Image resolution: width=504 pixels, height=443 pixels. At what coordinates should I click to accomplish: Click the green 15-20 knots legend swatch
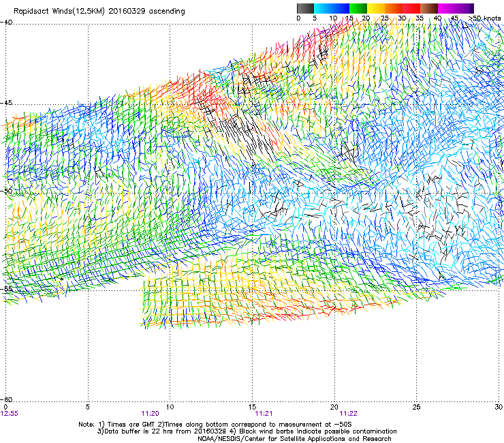point(358,8)
